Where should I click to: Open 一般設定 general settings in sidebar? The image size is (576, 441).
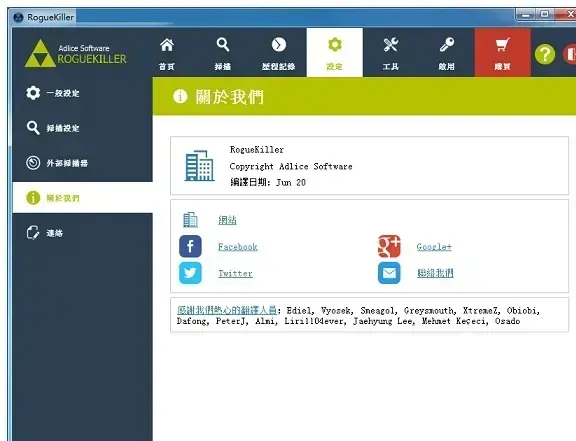(x=83, y=93)
